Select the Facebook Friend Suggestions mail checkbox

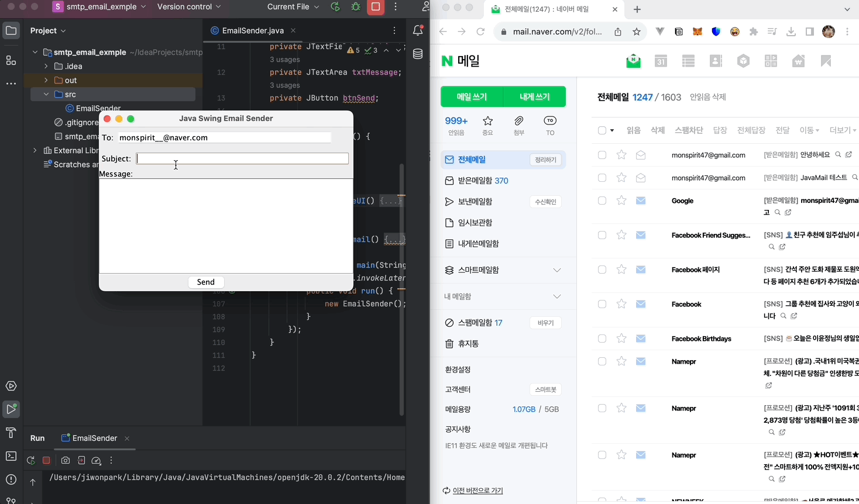pyautogui.click(x=602, y=235)
